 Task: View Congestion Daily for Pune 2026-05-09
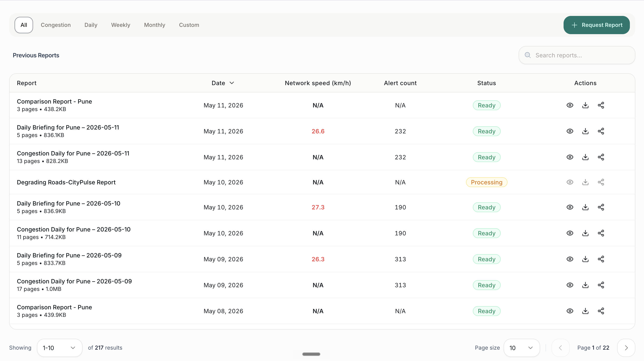(x=570, y=285)
